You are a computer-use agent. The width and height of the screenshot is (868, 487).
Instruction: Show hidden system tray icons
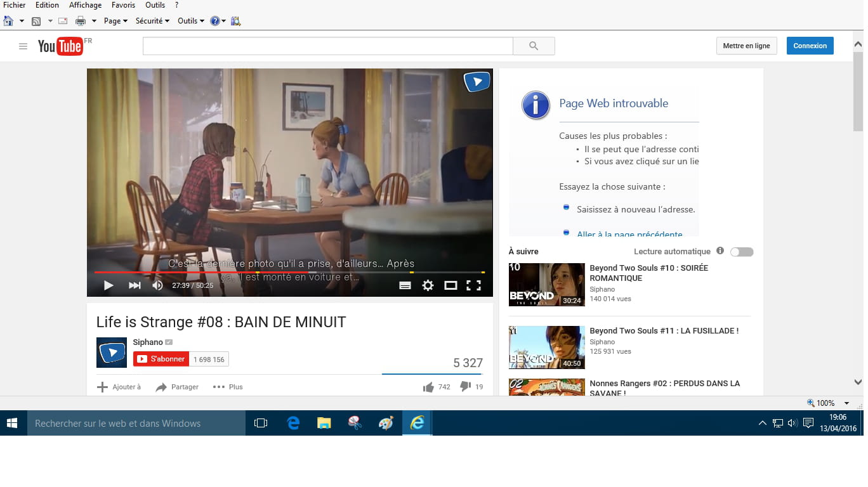(x=763, y=423)
